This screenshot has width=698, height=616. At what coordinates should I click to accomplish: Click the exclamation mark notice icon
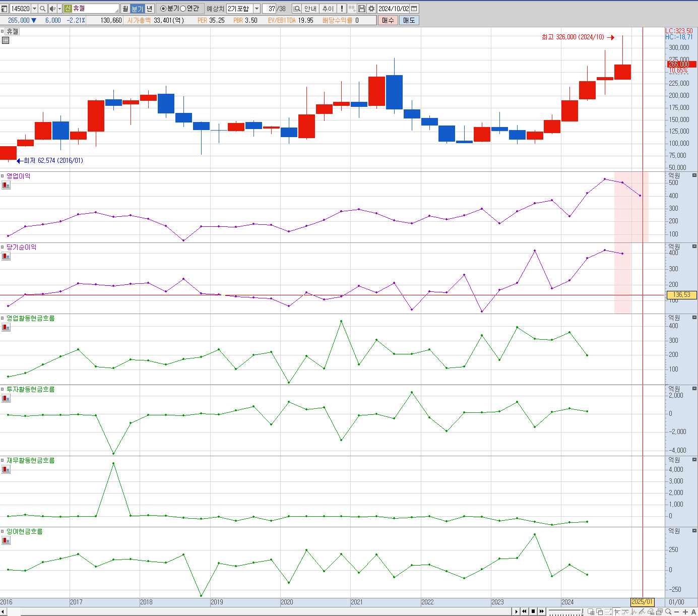(x=342, y=9)
